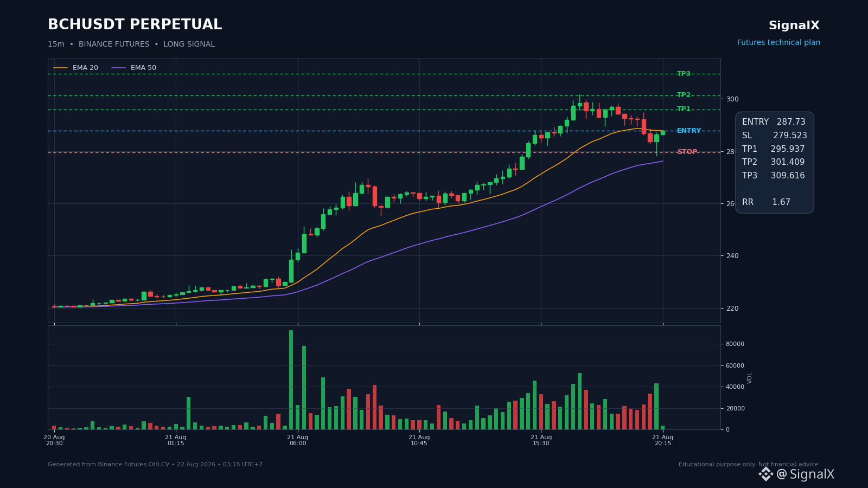Viewport: 868px width, 488px height.
Task: Click the '15m • BINANCE FUTURES • LONG SIGNAL' subtitle
Action: pos(131,44)
